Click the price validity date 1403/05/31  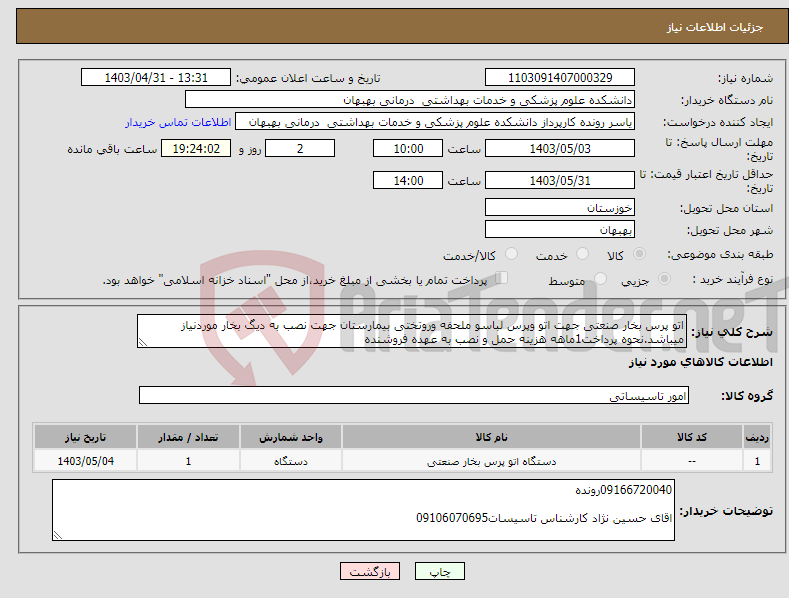pos(560,180)
